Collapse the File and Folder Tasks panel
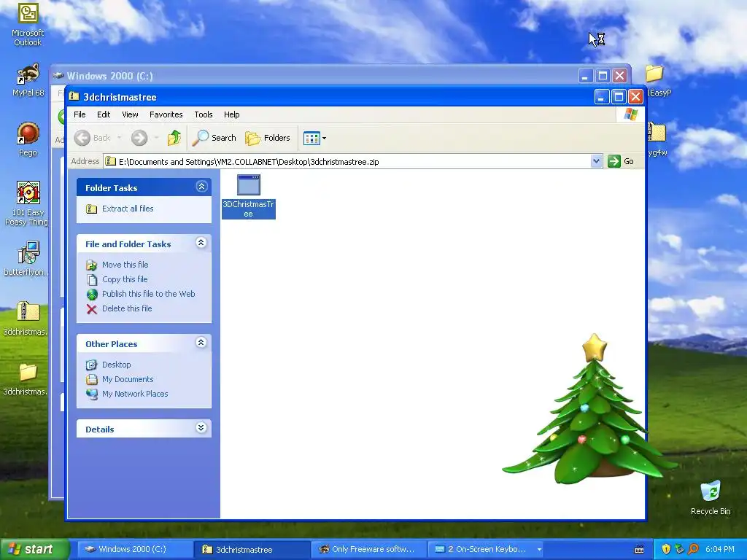The width and height of the screenshot is (747, 560). tap(201, 243)
